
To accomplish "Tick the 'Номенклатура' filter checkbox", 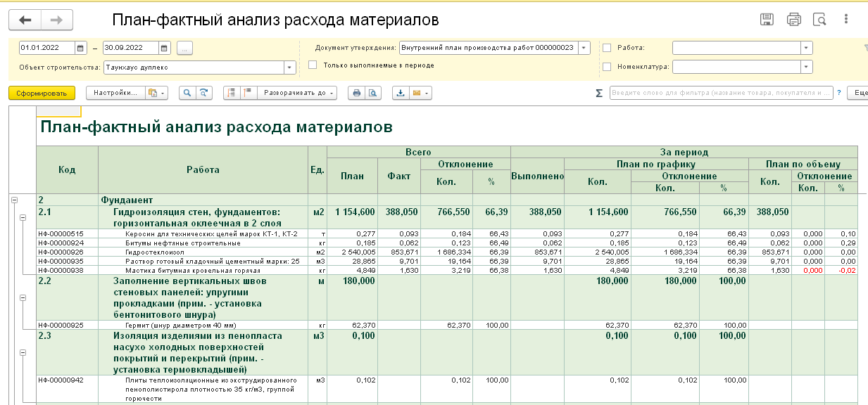I will (607, 67).
